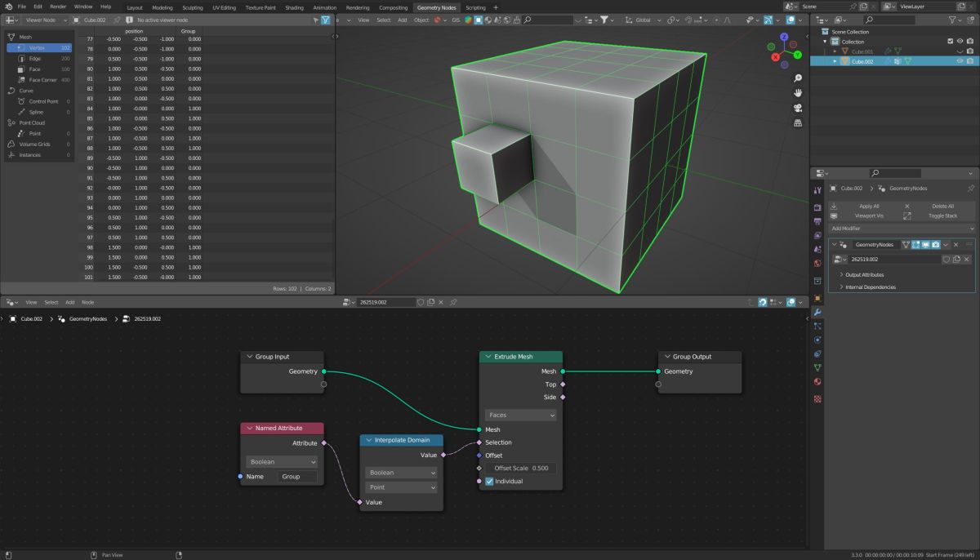Open Boolean dropdown in Interpolate Domain node
Image resolution: width=980 pixels, height=560 pixels.
(401, 473)
